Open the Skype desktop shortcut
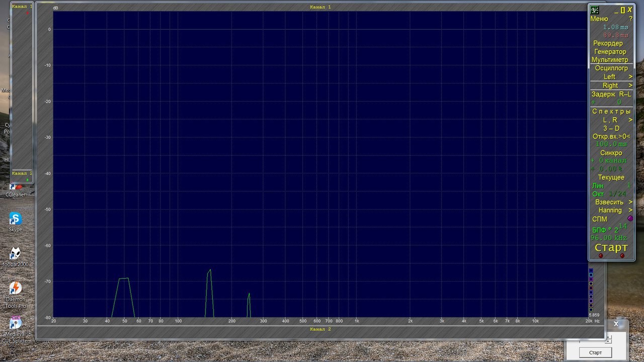 pyautogui.click(x=16, y=222)
